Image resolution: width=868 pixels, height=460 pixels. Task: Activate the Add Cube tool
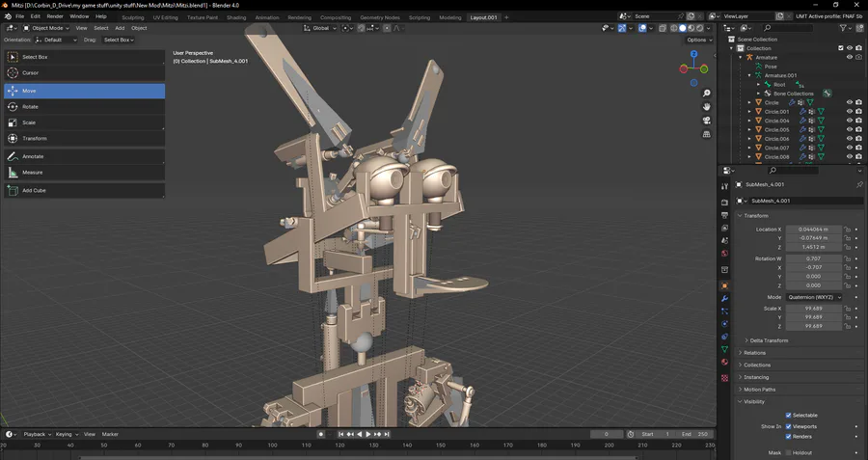(84, 190)
